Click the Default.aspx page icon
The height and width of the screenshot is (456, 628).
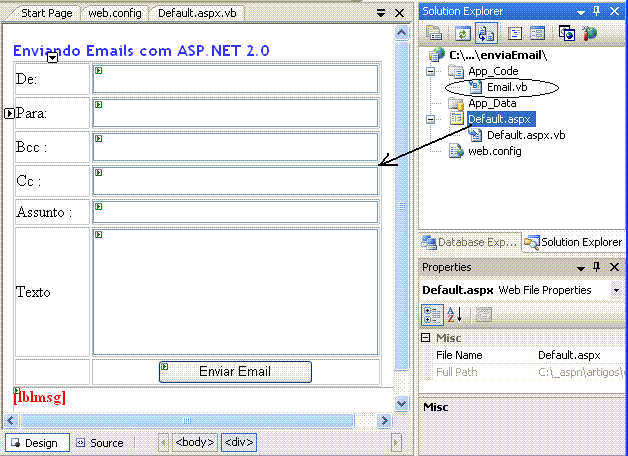(456, 119)
